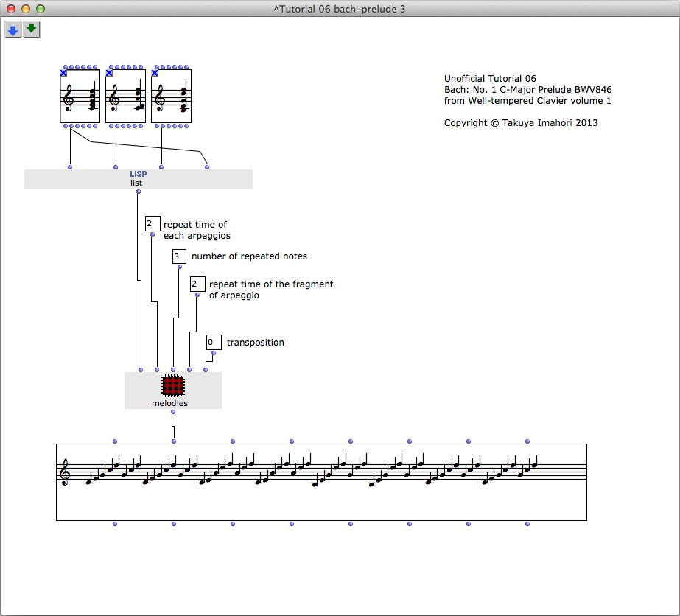Click the red melodies patch icon
The image size is (680, 616).
172,385
